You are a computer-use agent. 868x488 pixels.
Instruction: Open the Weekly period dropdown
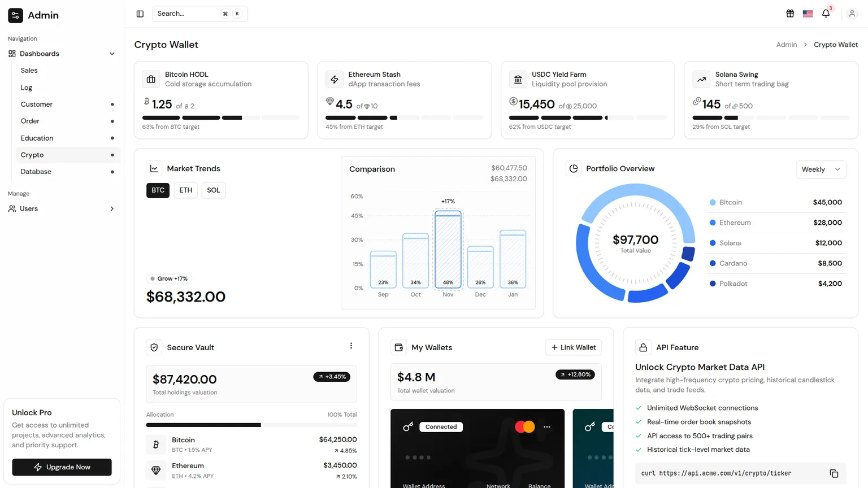[821, 169]
